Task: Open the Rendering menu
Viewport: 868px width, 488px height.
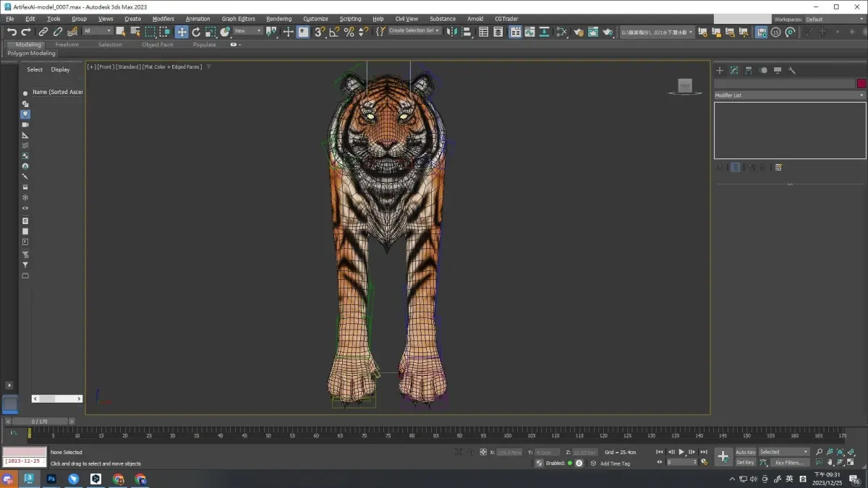Action: (x=278, y=19)
